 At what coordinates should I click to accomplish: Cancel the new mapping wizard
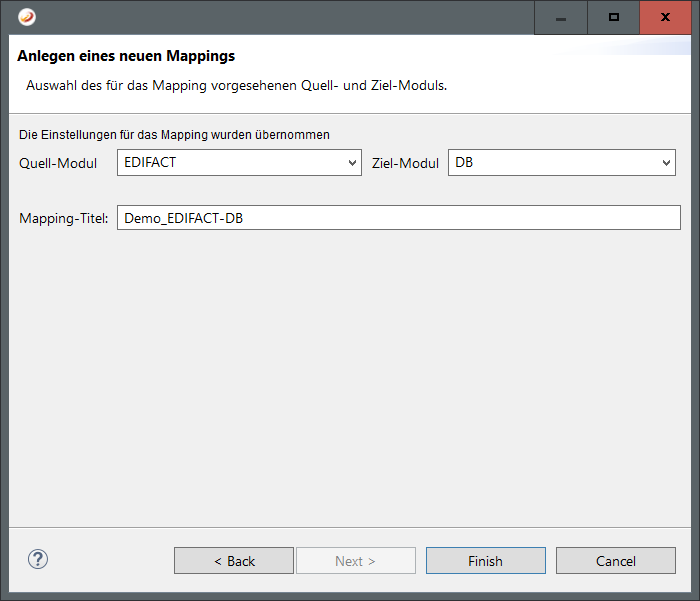click(615, 561)
